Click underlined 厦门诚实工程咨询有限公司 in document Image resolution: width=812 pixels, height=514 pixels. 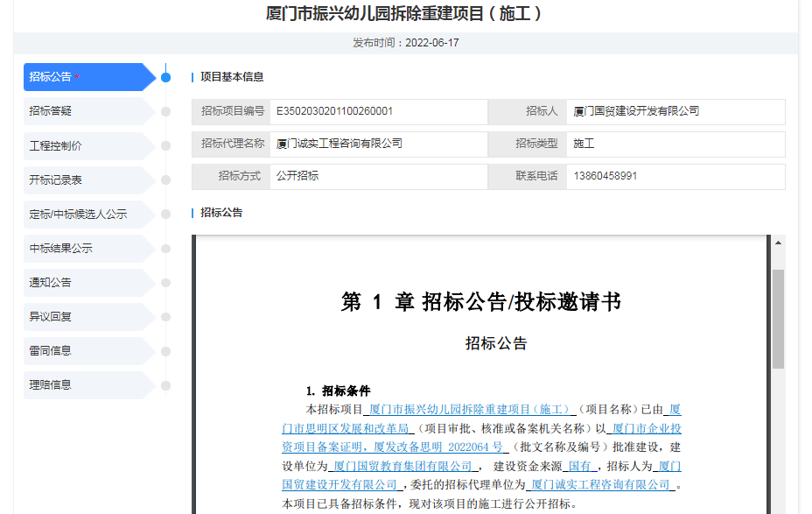[x=600, y=485]
